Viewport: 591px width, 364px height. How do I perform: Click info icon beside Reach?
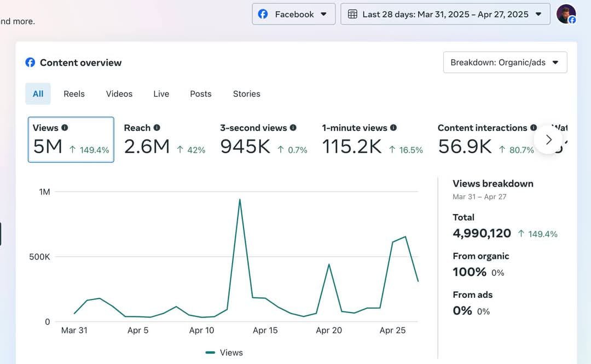click(157, 128)
